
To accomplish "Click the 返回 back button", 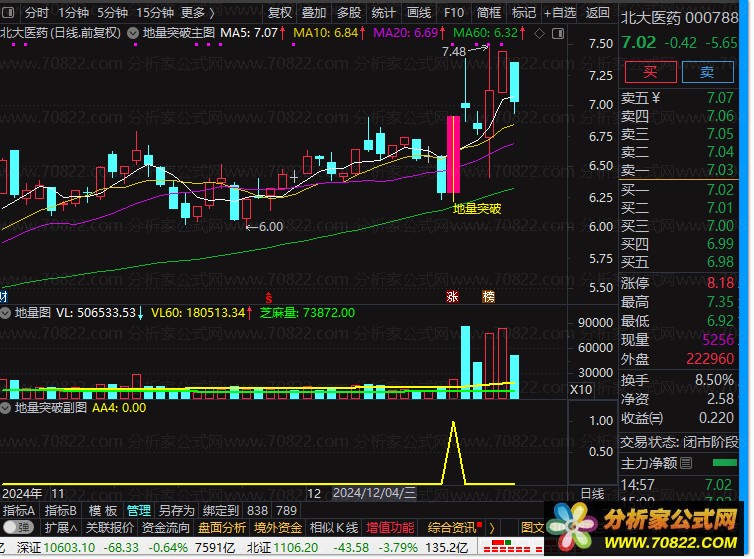I will 597,12.
